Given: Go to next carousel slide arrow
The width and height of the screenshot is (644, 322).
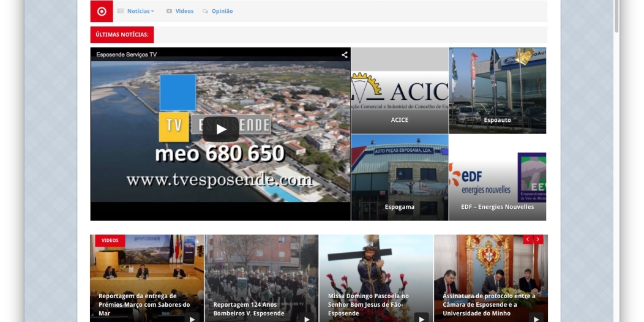Looking at the screenshot, I should [x=538, y=239].
